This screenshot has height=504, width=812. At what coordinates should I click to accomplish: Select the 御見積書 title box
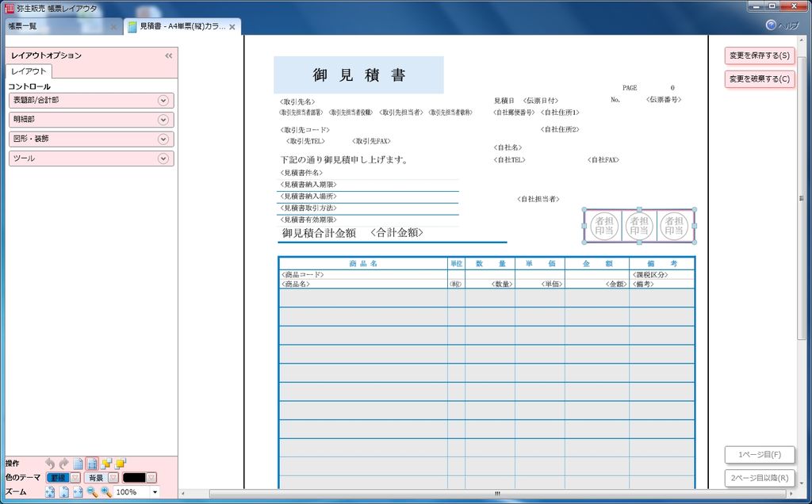click(x=358, y=75)
